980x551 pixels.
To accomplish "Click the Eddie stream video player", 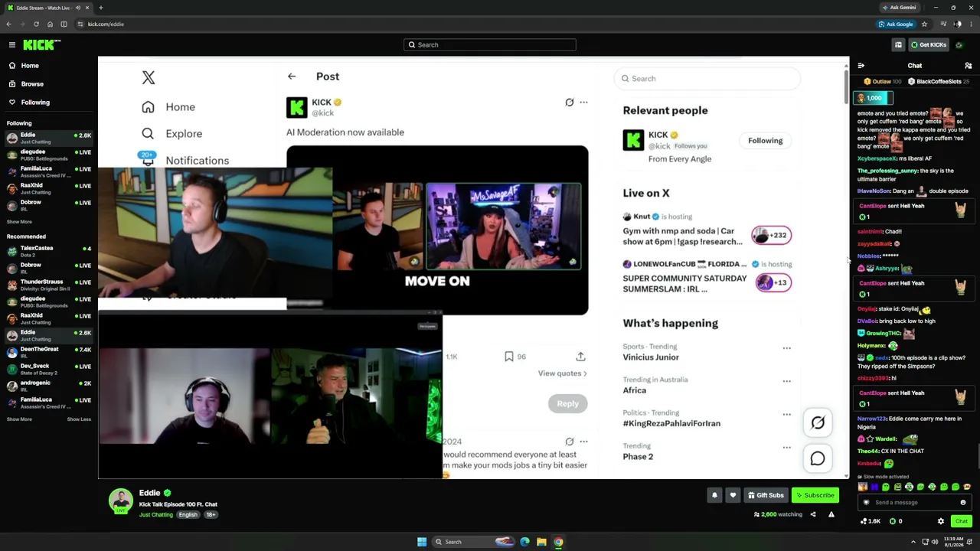I will pyautogui.click(x=473, y=267).
